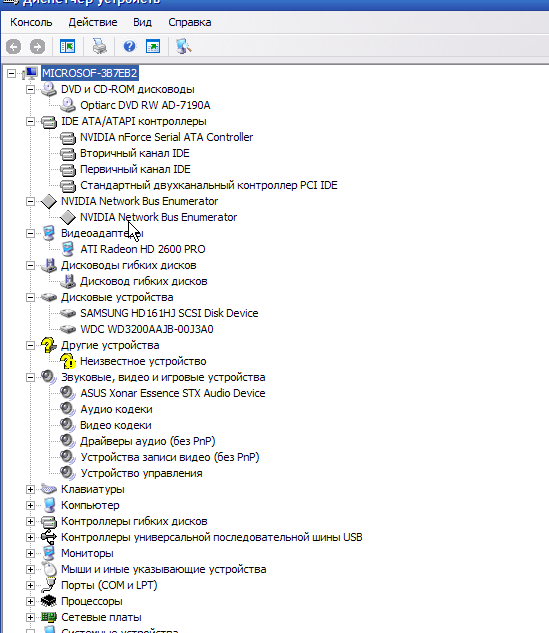Scan for hardware changes icon
The height and width of the screenshot is (633, 549).
tap(184, 47)
